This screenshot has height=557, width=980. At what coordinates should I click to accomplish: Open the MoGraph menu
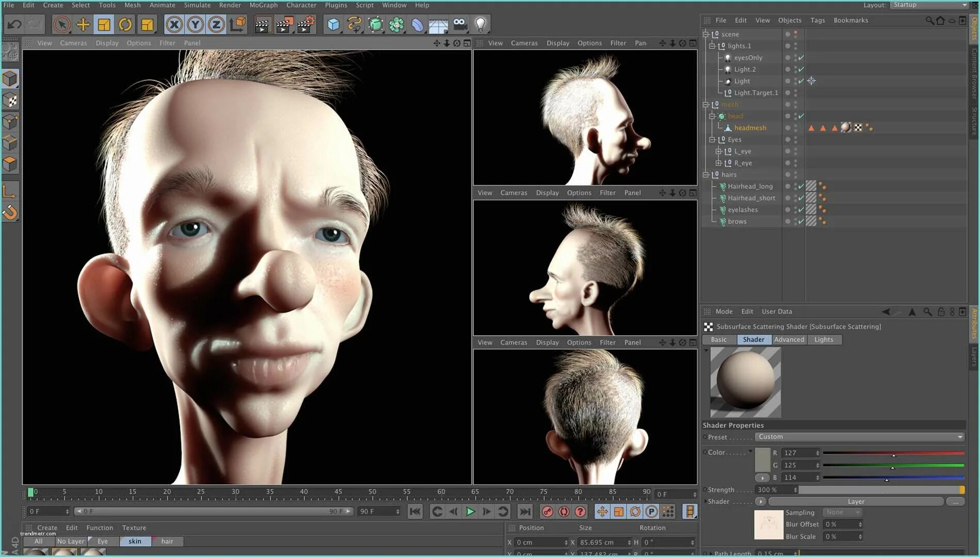[x=264, y=5]
